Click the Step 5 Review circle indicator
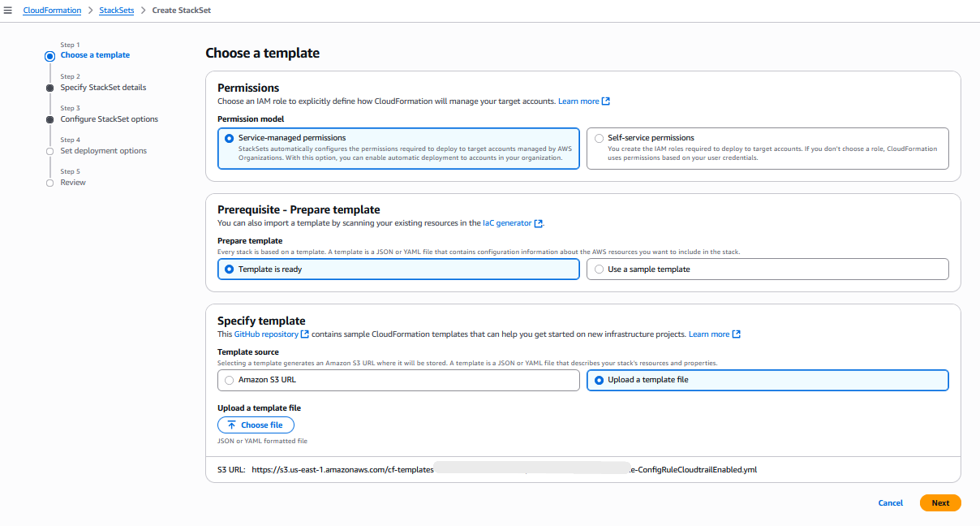Image resolution: width=980 pixels, height=526 pixels. coord(49,182)
